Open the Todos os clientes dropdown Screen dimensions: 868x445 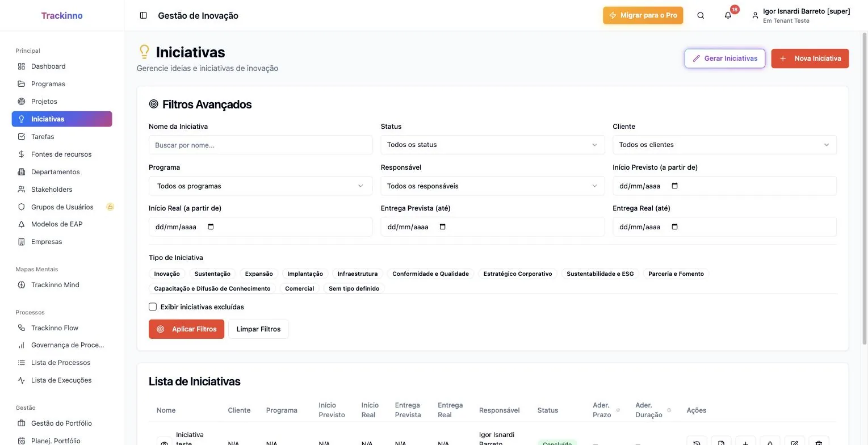(x=724, y=145)
